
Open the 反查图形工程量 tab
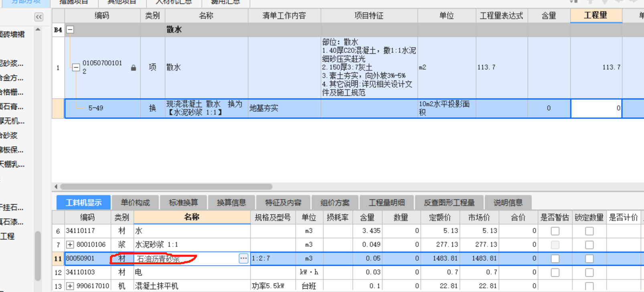tap(449, 203)
